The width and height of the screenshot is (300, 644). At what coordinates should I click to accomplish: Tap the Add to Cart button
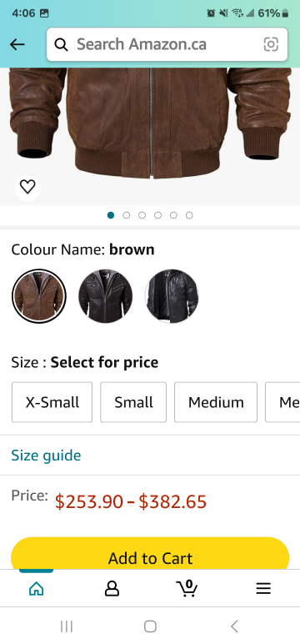click(x=150, y=554)
